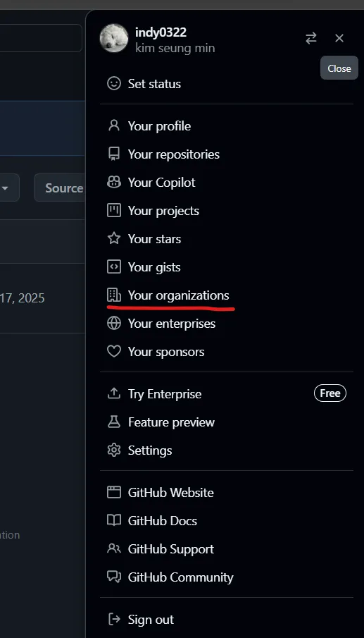
Task: Click the smiley icon beside Set status
Action: click(114, 83)
